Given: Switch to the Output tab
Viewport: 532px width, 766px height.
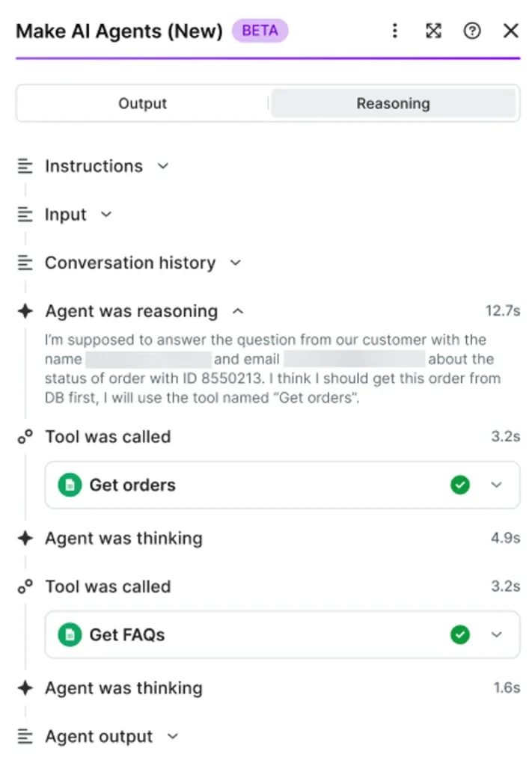Looking at the screenshot, I should (142, 103).
